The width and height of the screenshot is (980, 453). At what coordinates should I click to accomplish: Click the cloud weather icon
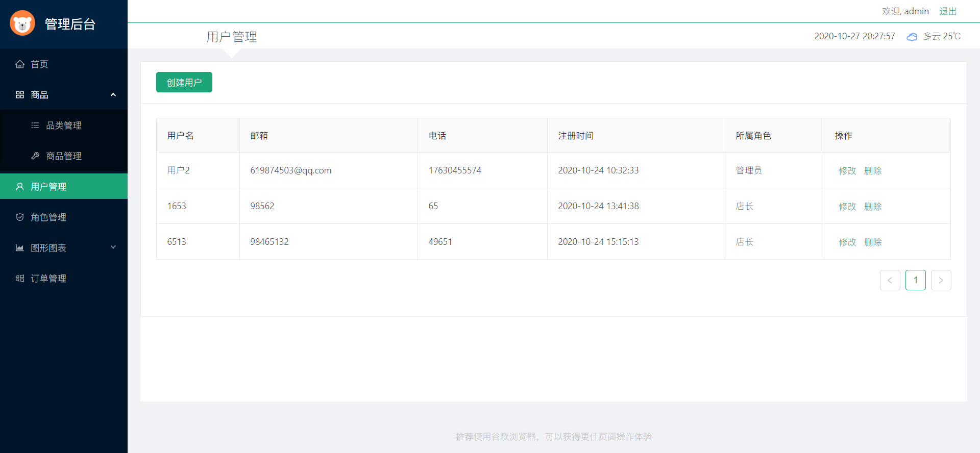pyautogui.click(x=912, y=37)
